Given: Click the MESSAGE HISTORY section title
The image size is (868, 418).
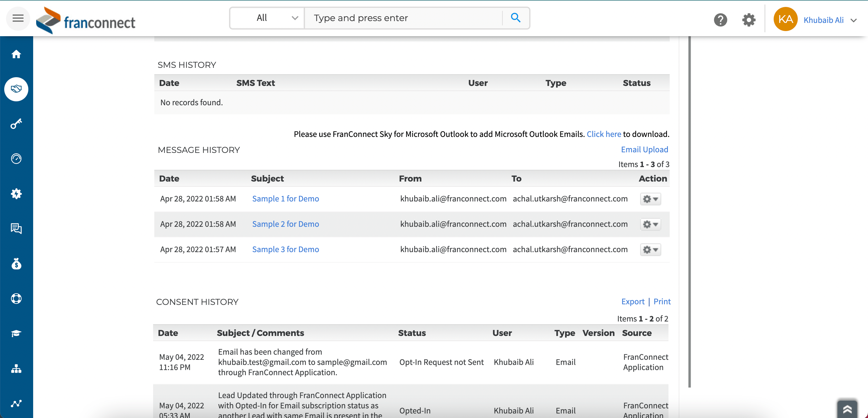Looking at the screenshot, I should click(x=199, y=150).
